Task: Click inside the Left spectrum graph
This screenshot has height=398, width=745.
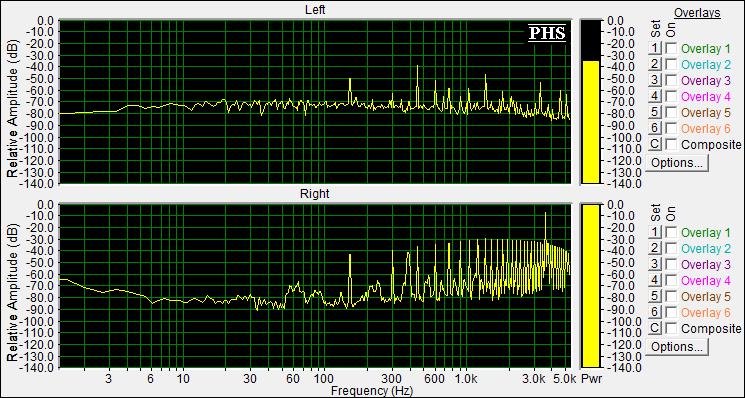Action: [x=315, y=102]
